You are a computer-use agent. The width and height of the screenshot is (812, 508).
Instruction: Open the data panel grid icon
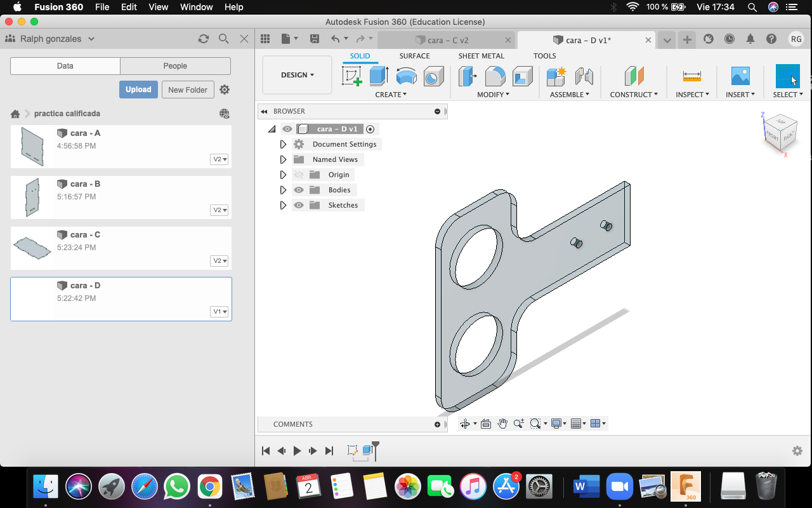click(x=265, y=39)
